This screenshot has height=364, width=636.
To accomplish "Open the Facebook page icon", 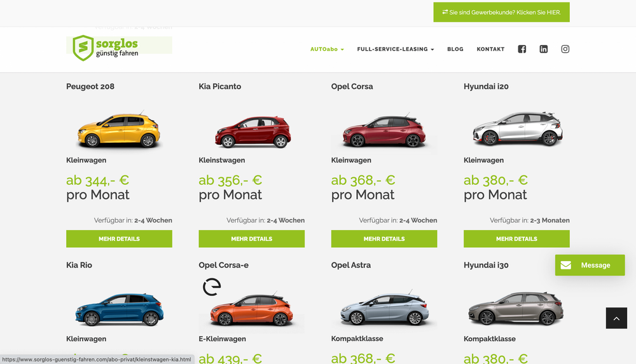I will tap(522, 49).
